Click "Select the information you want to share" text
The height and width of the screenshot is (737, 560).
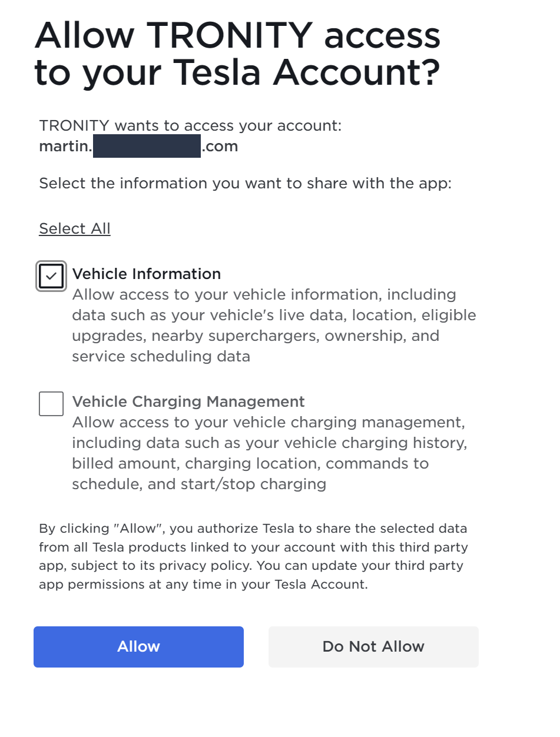click(245, 183)
